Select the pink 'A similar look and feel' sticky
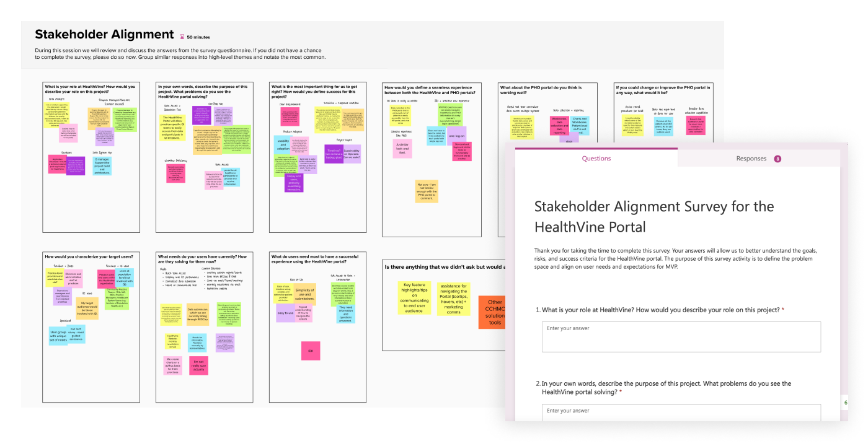Screen dimensions: 868x446 [402, 148]
